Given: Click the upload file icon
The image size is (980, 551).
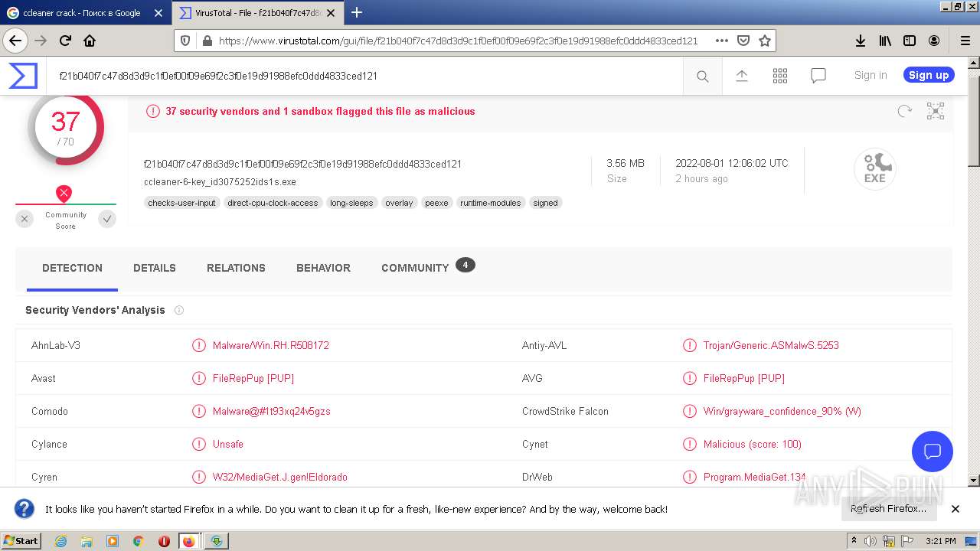Looking at the screenshot, I should [x=741, y=75].
